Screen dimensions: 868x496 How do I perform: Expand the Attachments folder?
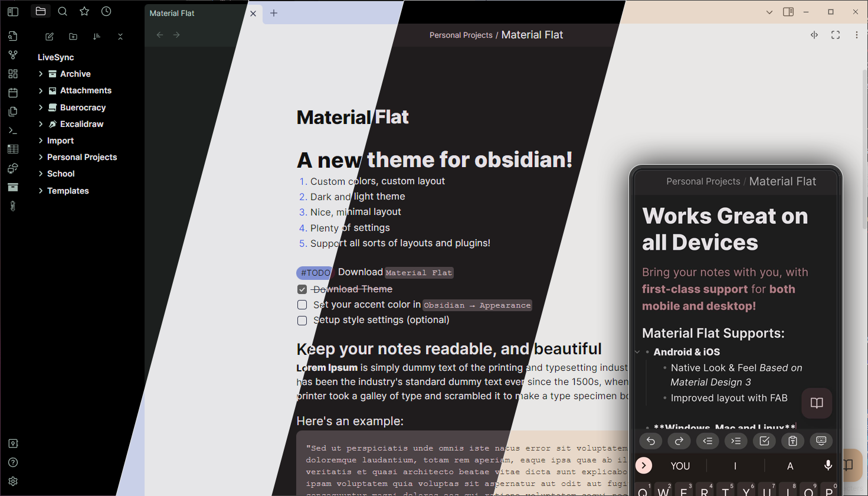(x=41, y=90)
